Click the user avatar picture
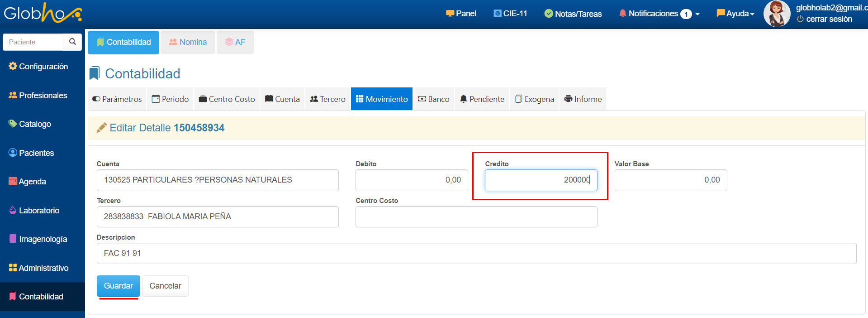 [777, 14]
